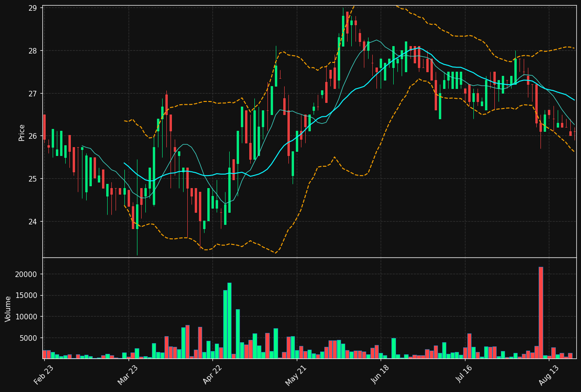Click the tallest green volume bar near 18000
581x392 pixels.
coord(229,320)
